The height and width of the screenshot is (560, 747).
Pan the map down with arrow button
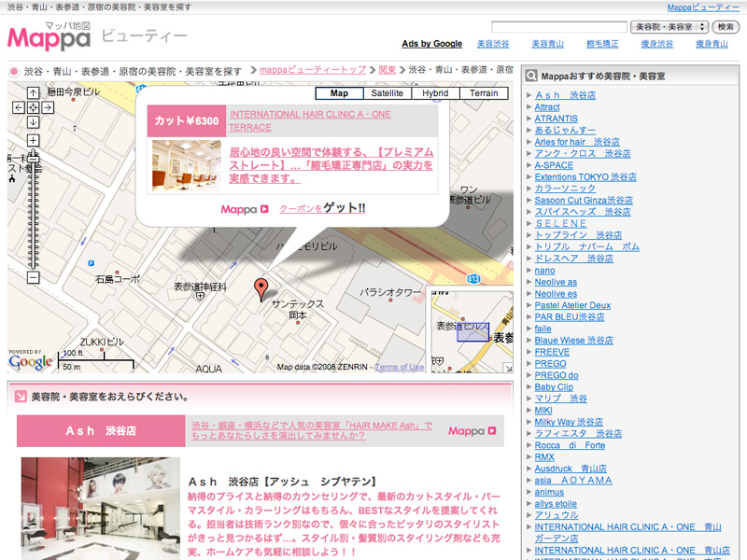[x=33, y=122]
